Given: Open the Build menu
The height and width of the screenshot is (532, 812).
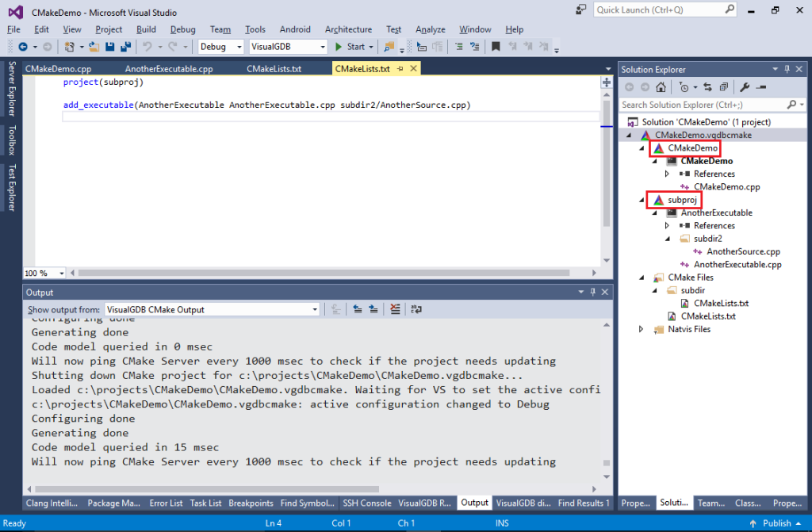Looking at the screenshot, I should tap(146, 29).
